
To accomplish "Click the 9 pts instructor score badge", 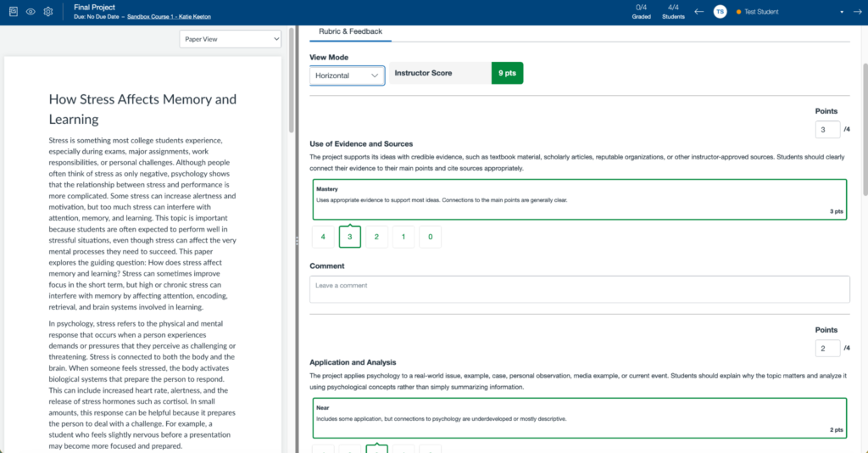I will click(507, 73).
